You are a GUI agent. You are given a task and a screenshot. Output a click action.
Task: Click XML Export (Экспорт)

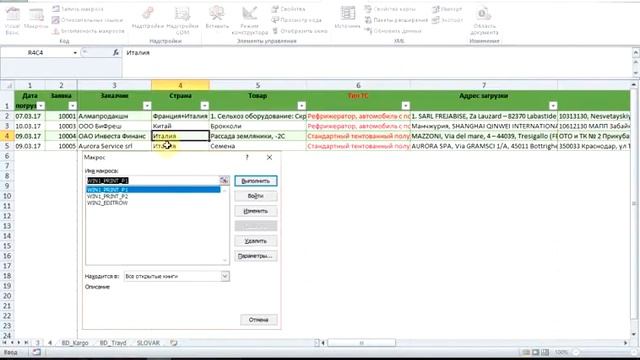(x=447, y=20)
